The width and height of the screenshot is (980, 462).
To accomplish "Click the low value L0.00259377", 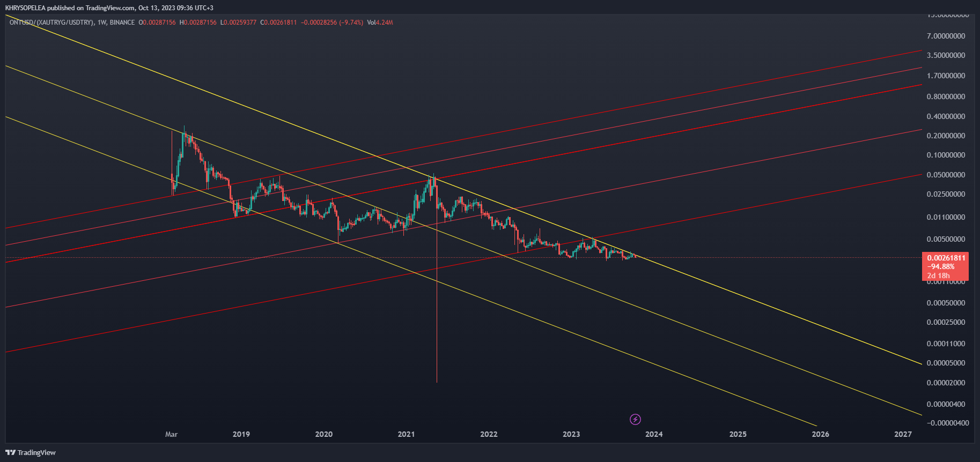I will 238,23.
